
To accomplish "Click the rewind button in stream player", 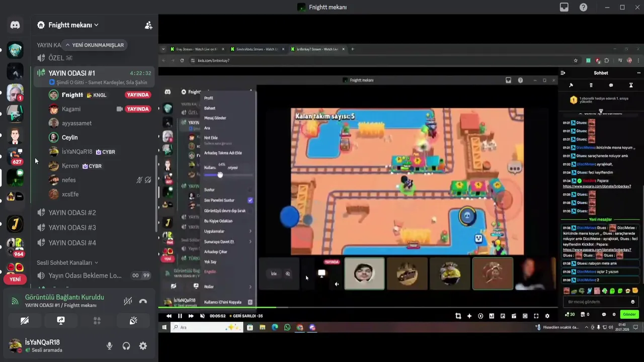I will tap(169, 316).
